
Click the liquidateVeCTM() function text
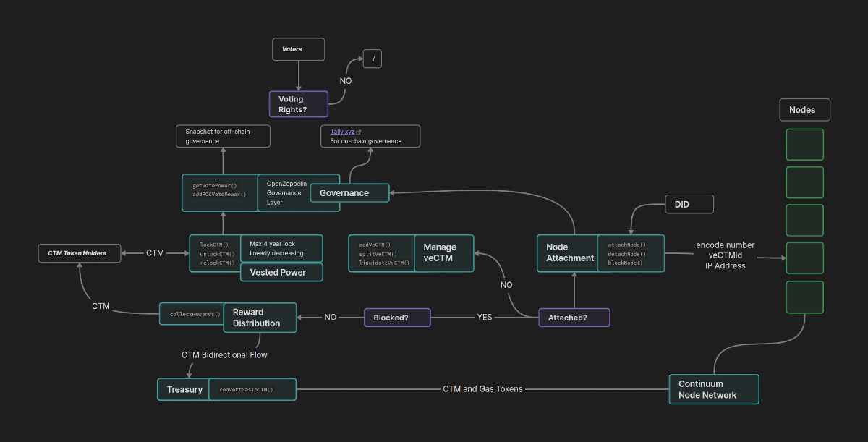click(384, 263)
